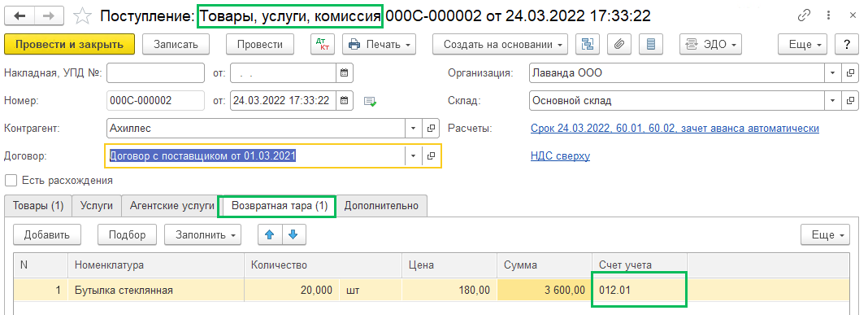Open Основной склад warehouse card
Screen dimensions: 868x315
tap(849, 100)
